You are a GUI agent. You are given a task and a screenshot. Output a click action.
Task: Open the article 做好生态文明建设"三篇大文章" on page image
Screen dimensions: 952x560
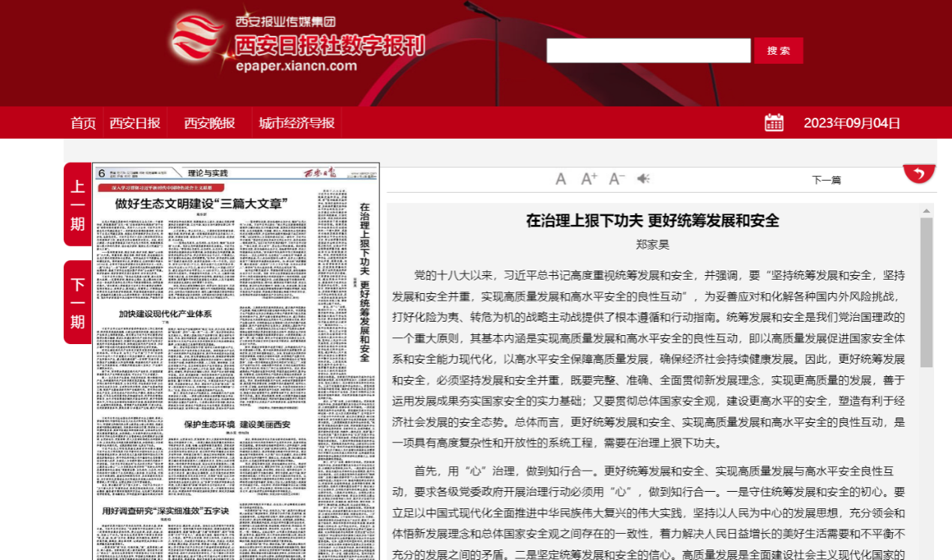click(x=202, y=203)
